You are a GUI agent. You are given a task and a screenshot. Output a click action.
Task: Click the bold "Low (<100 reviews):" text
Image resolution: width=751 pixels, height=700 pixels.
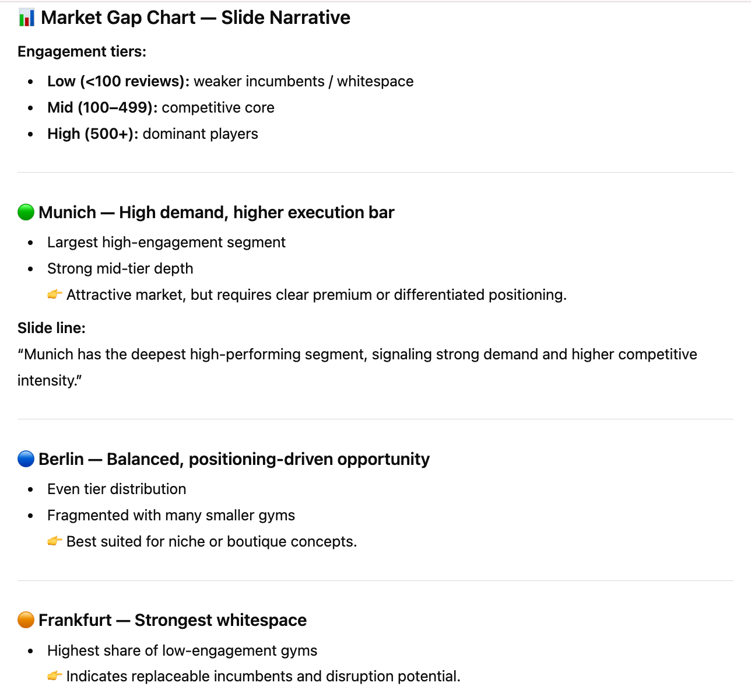pos(118,81)
